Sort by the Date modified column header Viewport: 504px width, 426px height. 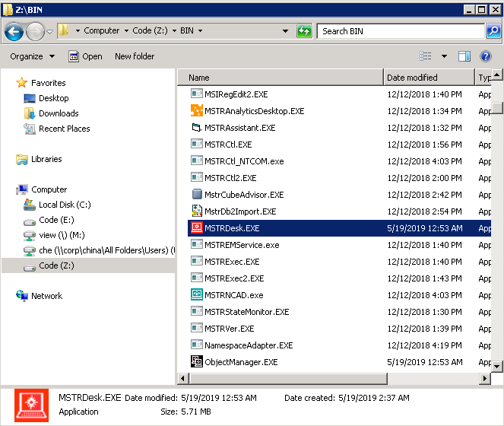click(429, 78)
